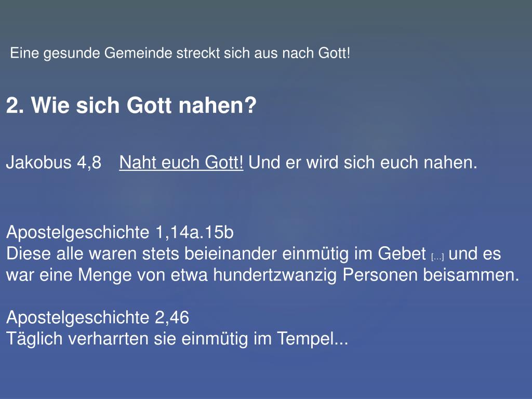
Task: Click the underlined text "Naht euch Gott!"
Action: click(x=181, y=162)
